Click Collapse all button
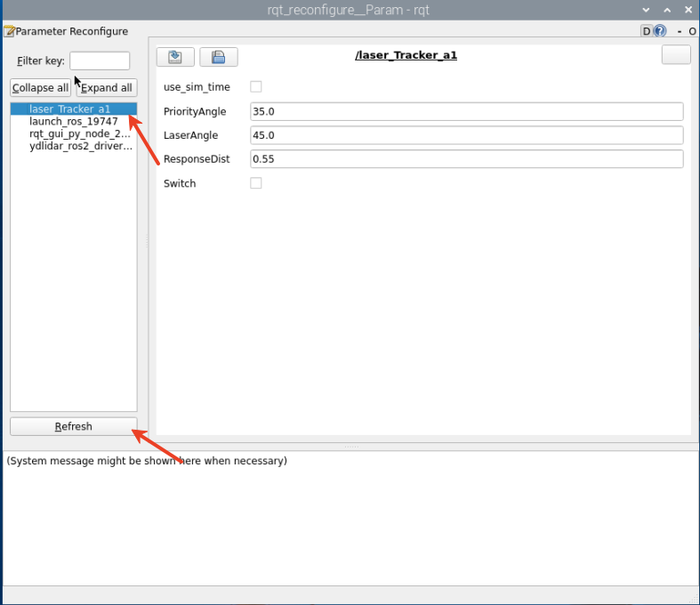 pyautogui.click(x=40, y=87)
